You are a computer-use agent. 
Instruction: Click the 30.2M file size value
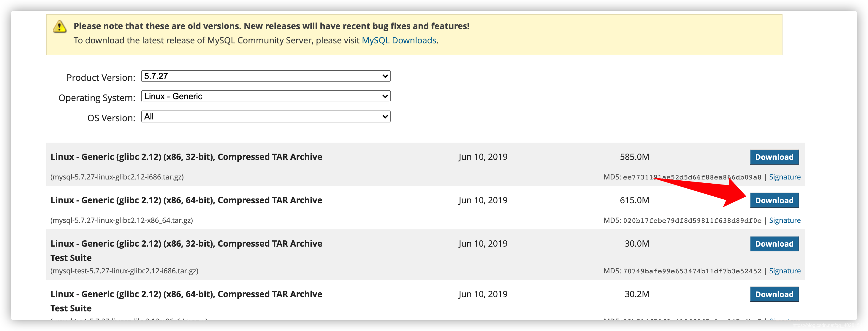pos(636,294)
